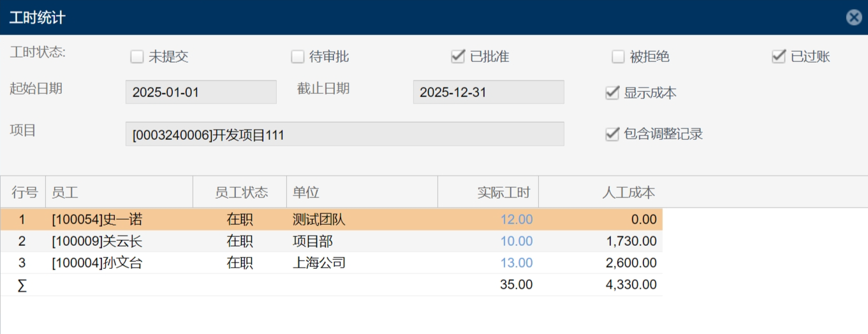Check the 待审批 status checkbox
Screen dimensions: 868x334
[297, 57]
